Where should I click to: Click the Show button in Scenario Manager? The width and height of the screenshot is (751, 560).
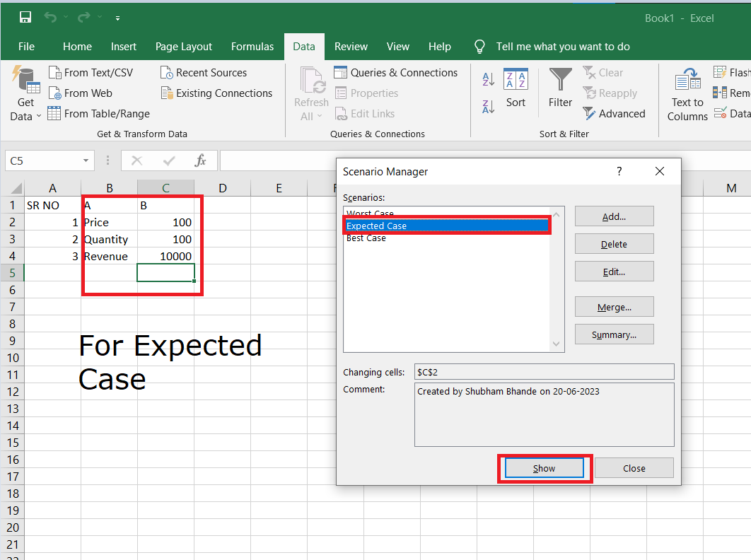544,467
